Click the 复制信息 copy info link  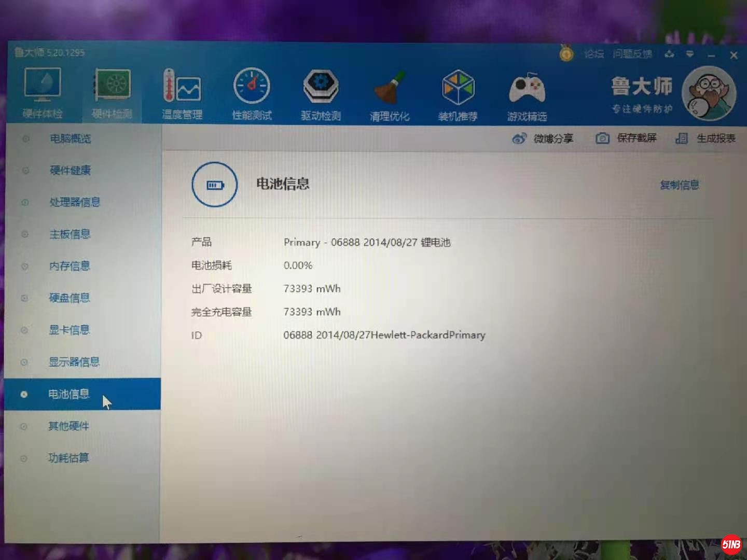pos(679,185)
